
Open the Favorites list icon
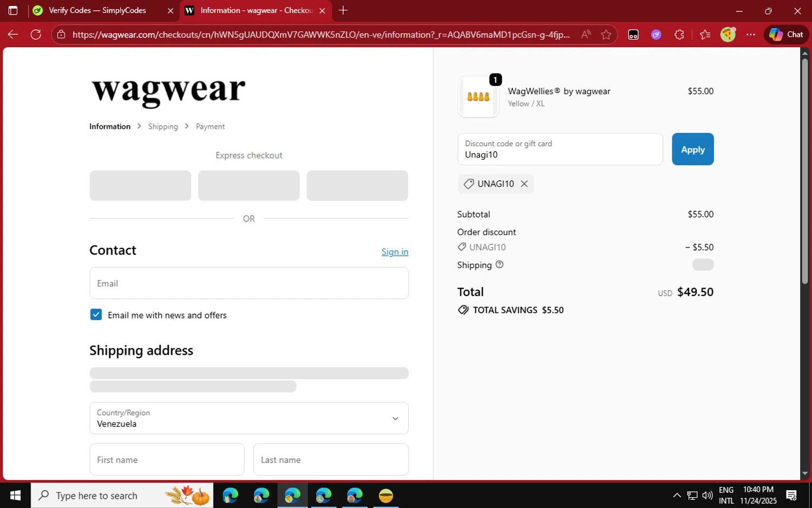[705, 35]
